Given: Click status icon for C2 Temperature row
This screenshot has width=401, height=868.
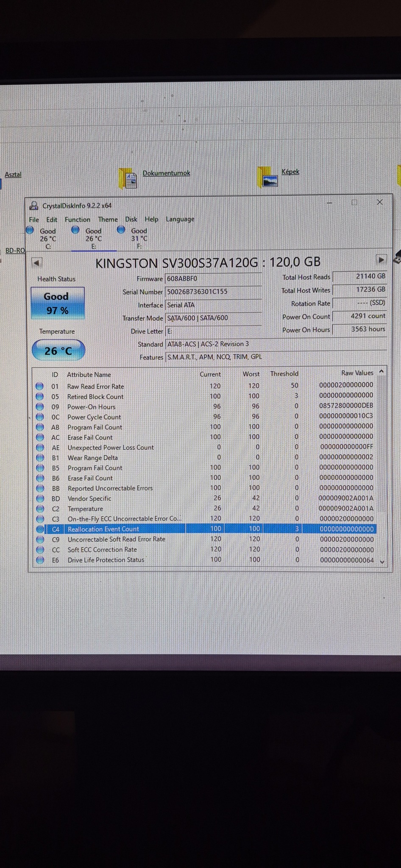Looking at the screenshot, I should click(x=40, y=509).
